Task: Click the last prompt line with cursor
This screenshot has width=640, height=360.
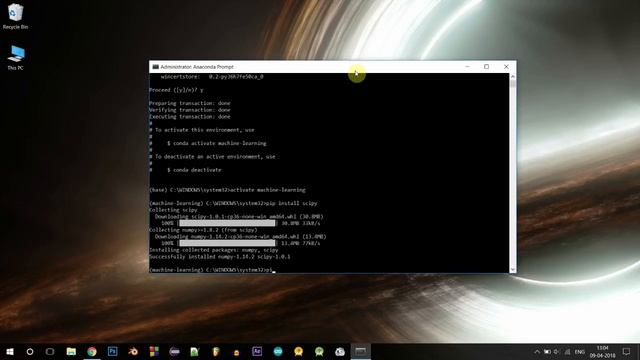Action: 212,270
